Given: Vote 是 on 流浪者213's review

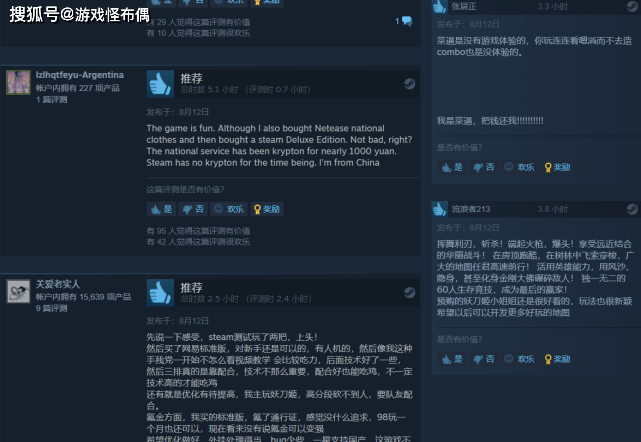Looking at the screenshot, I should (x=452, y=359).
